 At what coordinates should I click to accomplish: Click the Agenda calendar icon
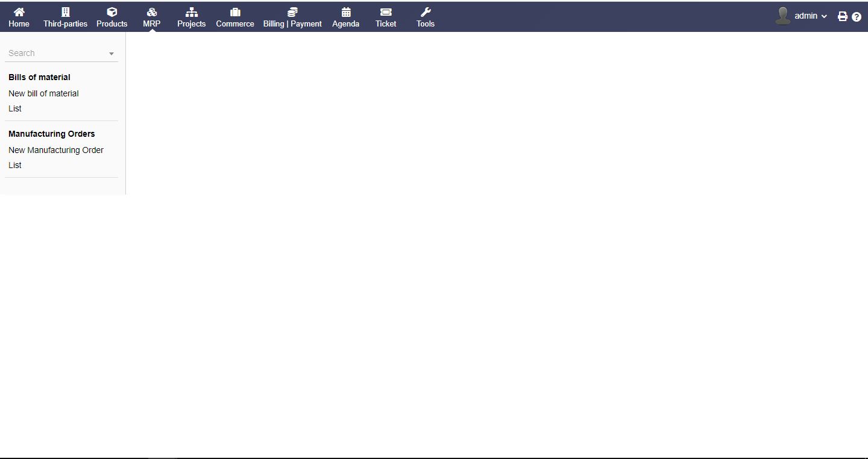[346, 12]
